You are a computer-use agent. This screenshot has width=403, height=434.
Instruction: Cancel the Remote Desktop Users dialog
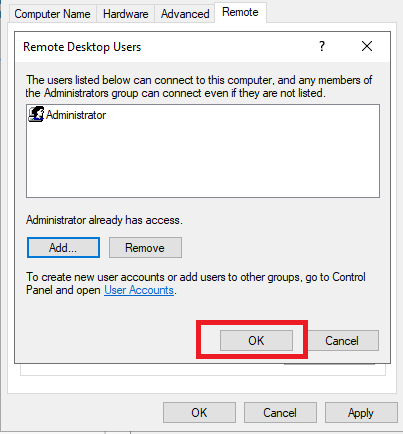(342, 341)
